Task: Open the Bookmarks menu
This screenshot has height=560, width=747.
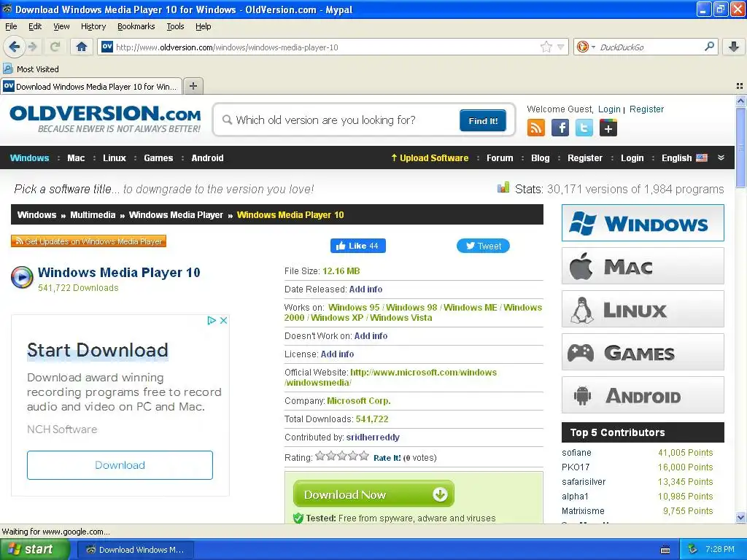Action: click(136, 26)
